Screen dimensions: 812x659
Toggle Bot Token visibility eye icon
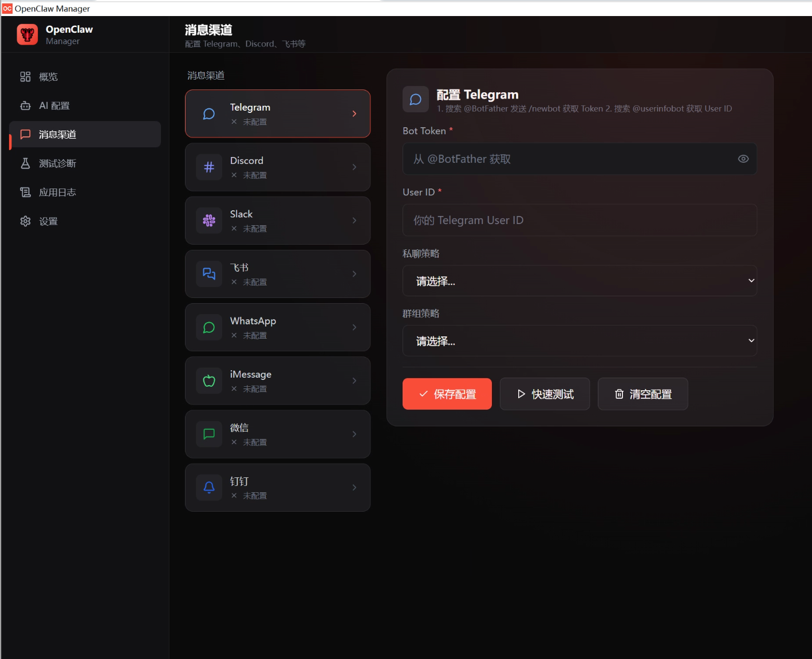(x=743, y=159)
